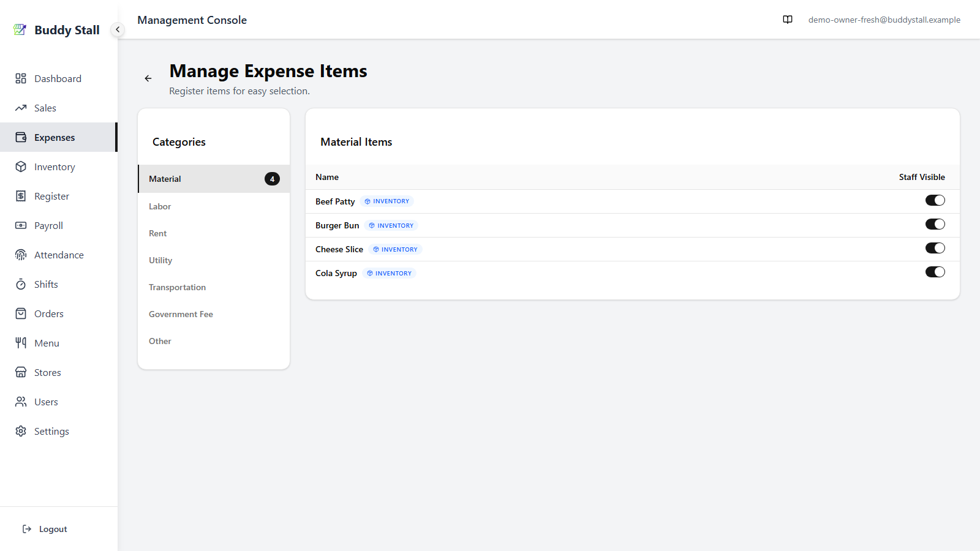Toggle staff visibility for Cheese Slice
Viewport: 980px width, 551px height.
click(935, 248)
